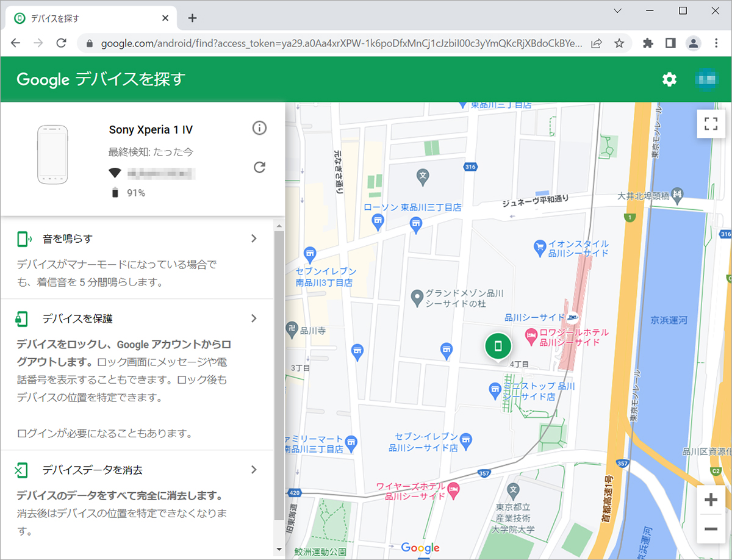732x560 pixels.
Task: Click the 音を鳴らす option label
Action: tap(67, 239)
